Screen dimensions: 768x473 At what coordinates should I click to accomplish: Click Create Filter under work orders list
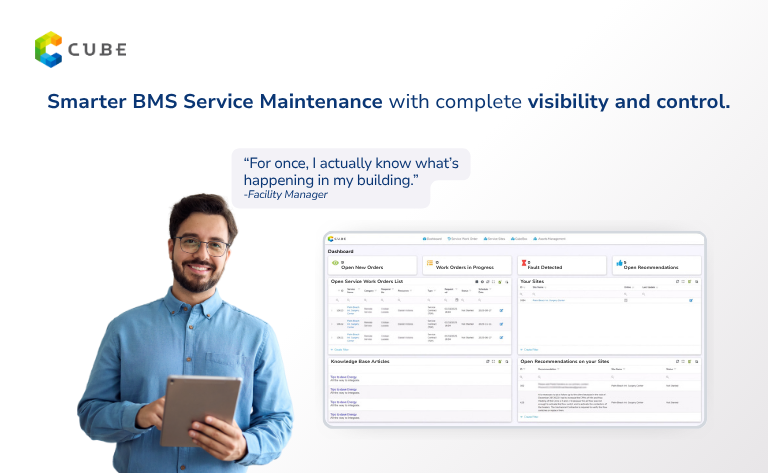pyautogui.click(x=341, y=349)
